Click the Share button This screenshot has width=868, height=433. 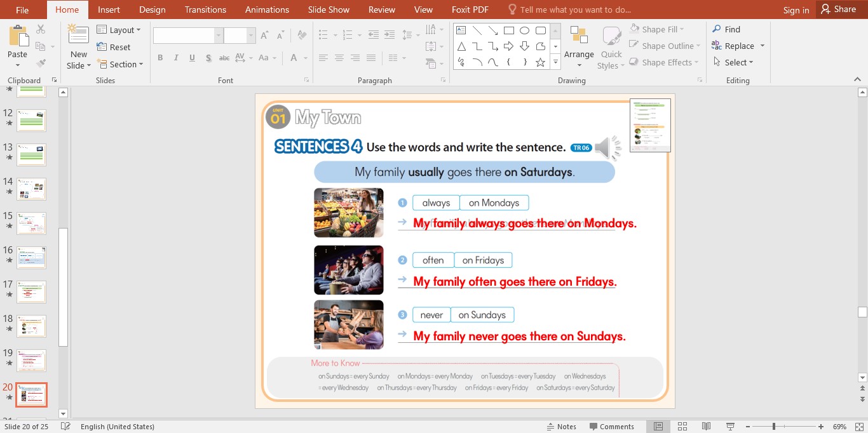point(838,9)
